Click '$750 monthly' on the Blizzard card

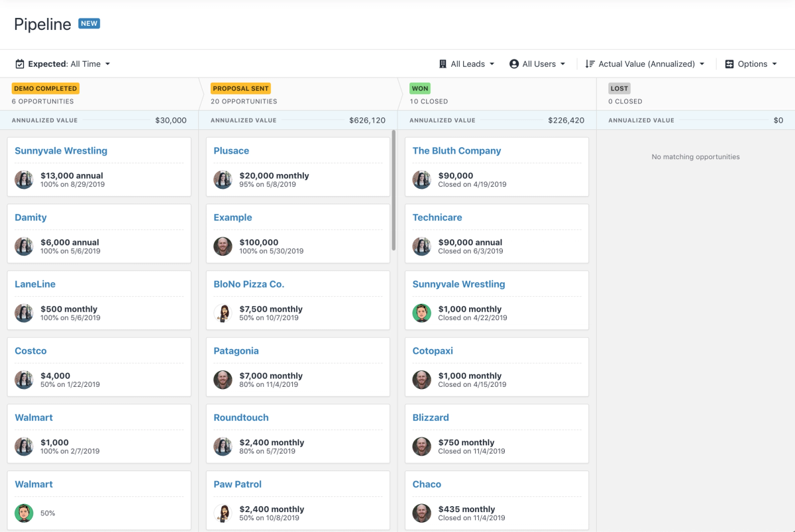point(466,443)
